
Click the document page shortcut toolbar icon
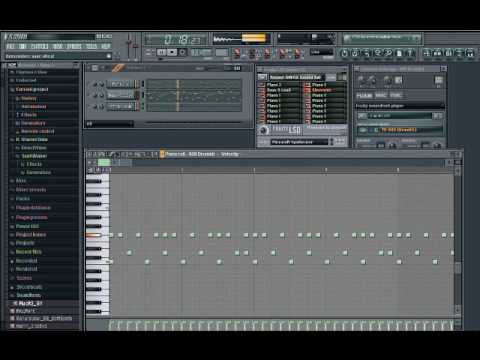[399, 53]
